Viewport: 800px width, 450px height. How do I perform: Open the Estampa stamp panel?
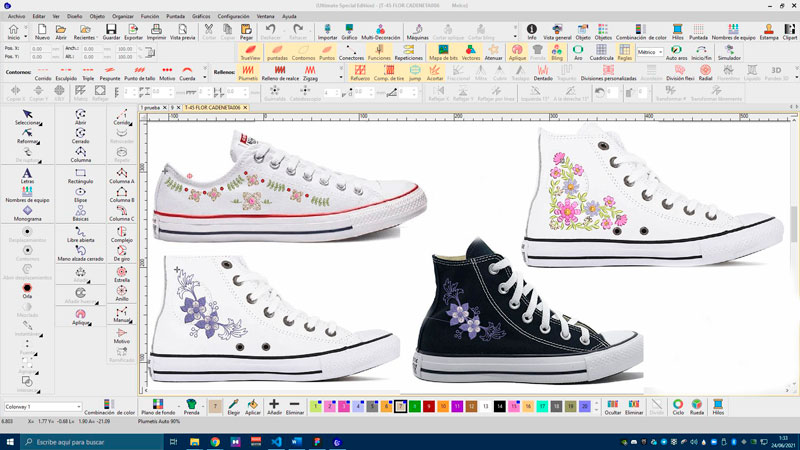(768, 32)
